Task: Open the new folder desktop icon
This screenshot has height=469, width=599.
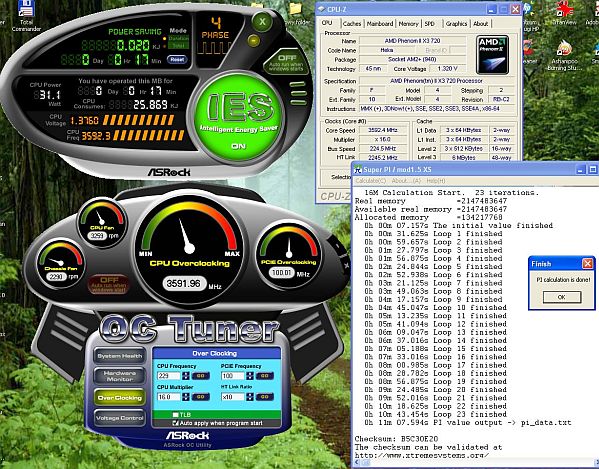Action: tap(296, 13)
